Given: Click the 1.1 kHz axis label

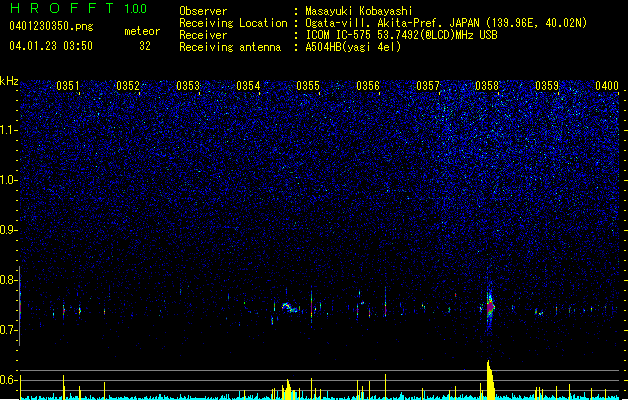Looking at the screenshot, I should [9, 130].
